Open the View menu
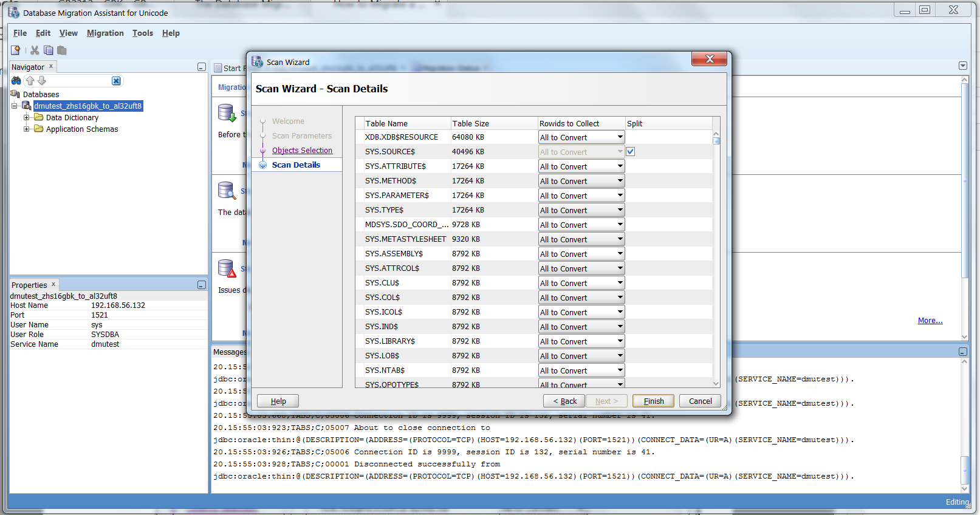This screenshot has height=515, width=980. click(x=69, y=33)
